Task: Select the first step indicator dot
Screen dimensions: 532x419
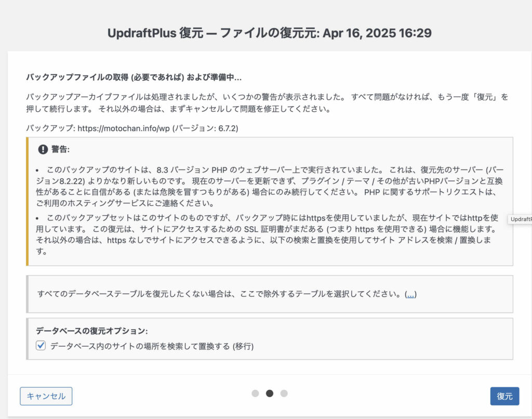Action: tap(255, 393)
